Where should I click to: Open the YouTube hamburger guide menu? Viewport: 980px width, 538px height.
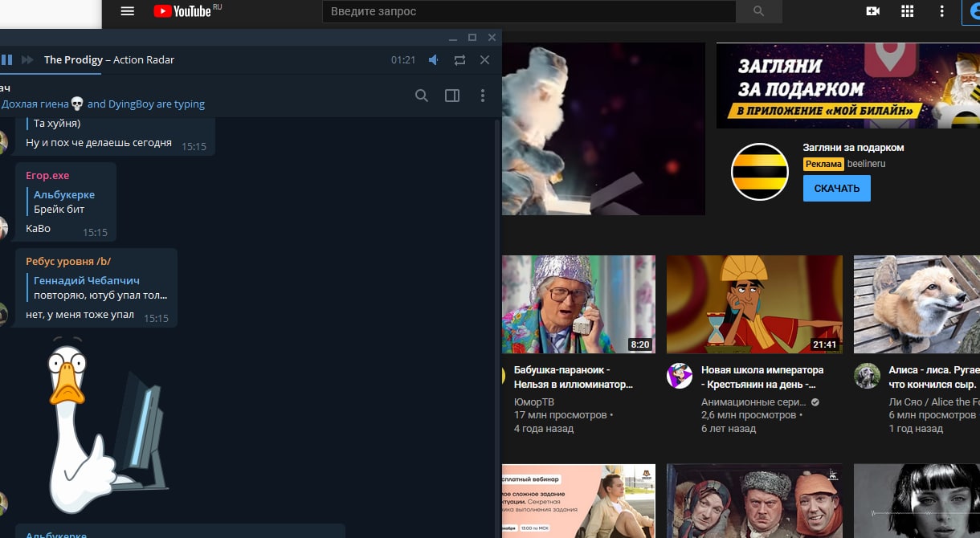(127, 11)
